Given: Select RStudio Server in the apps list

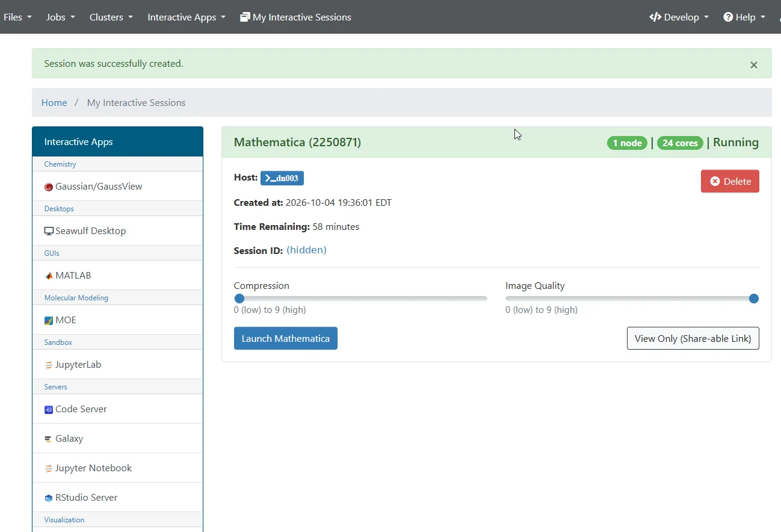Looking at the screenshot, I should pyautogui.click(x=117, y=498).
